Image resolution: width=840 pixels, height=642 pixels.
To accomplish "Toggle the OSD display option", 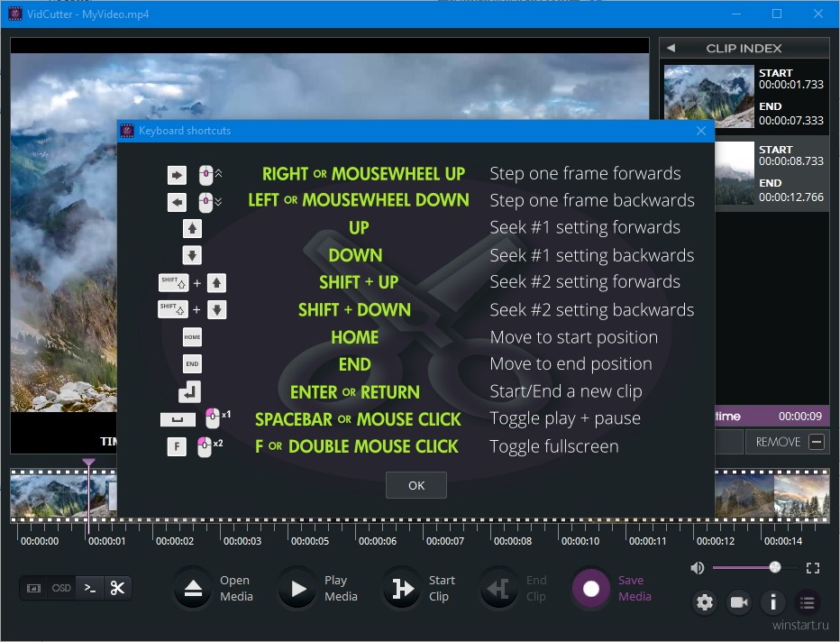I will pos(61,588).
